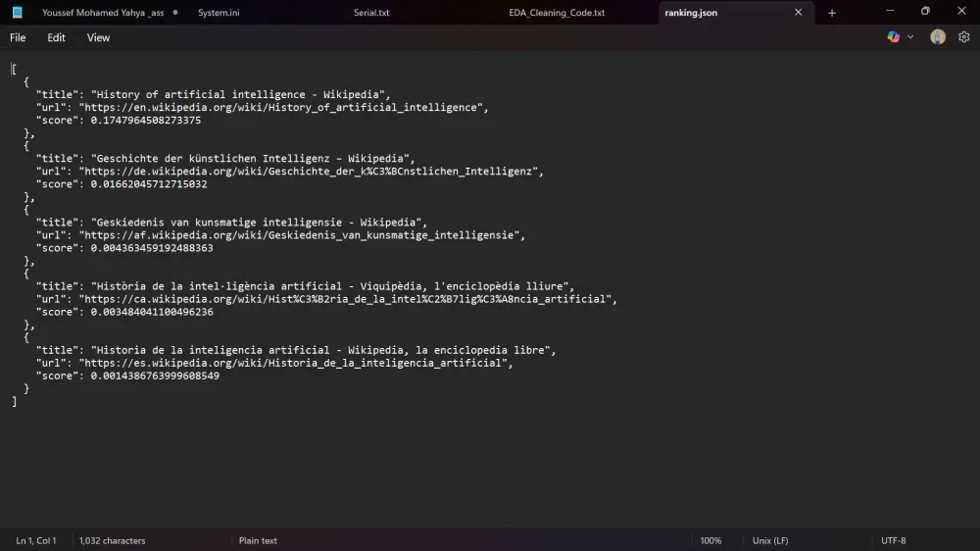Switch to the System.ini tab
This screenshot has height=551, width=980.
(x=219, y=13)
